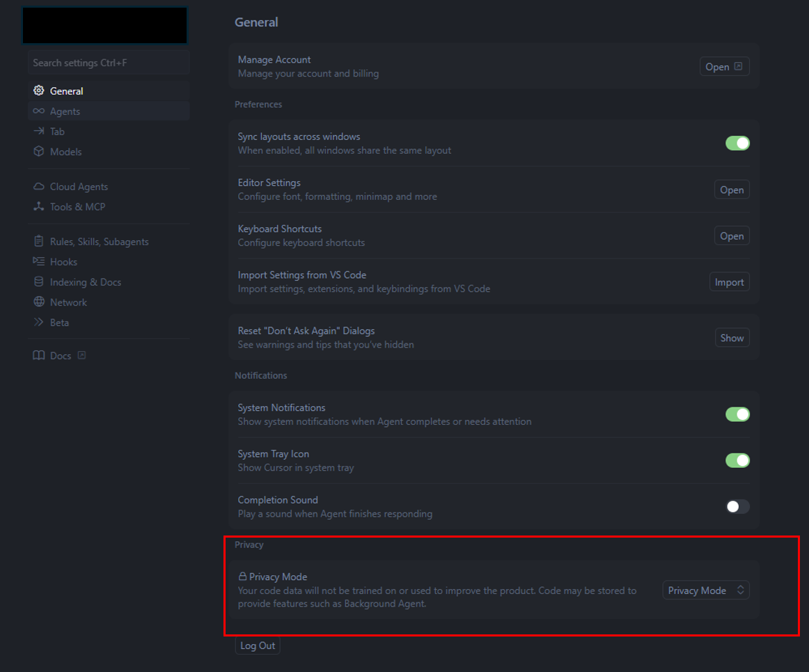Import settings from VS Code
809x672 pixels.
point(729,282)
